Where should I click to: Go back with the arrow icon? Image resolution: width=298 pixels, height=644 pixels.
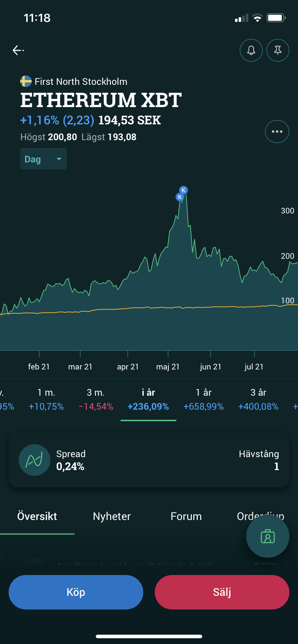[18, 50]
